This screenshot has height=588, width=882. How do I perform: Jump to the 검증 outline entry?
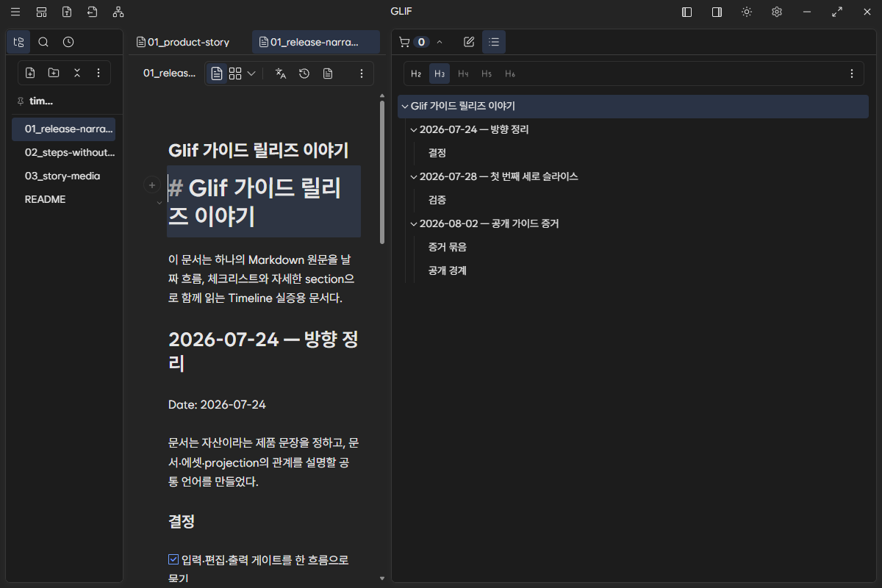tap(437, 200)
